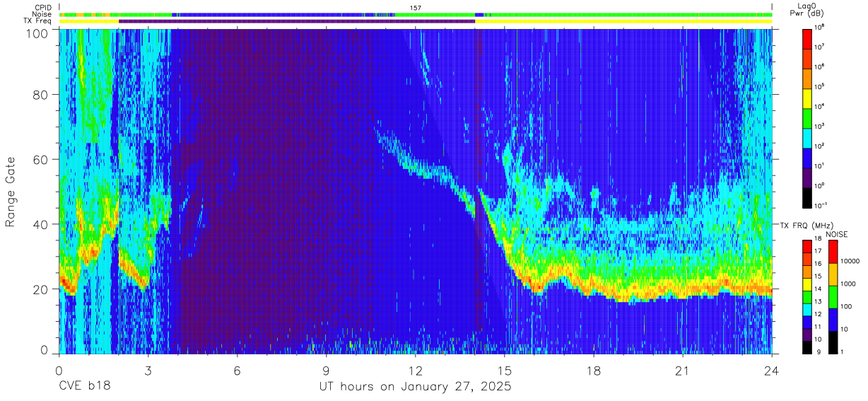This screenshot has height=401, width=868.
Task: Select the Range Gate y-axis title
Action: point(11,192)
